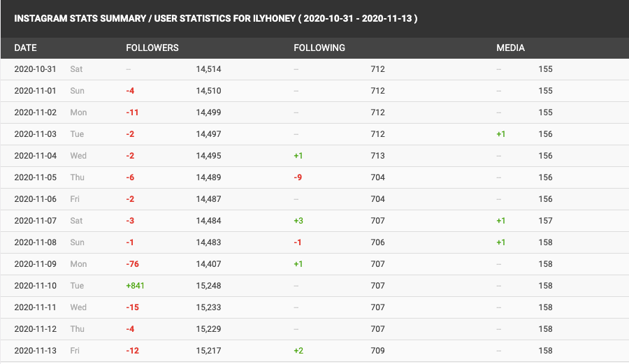Viewport: 629px width, 364px height.
Task: Click the 157 media count
Action: (x=545, y=221)
